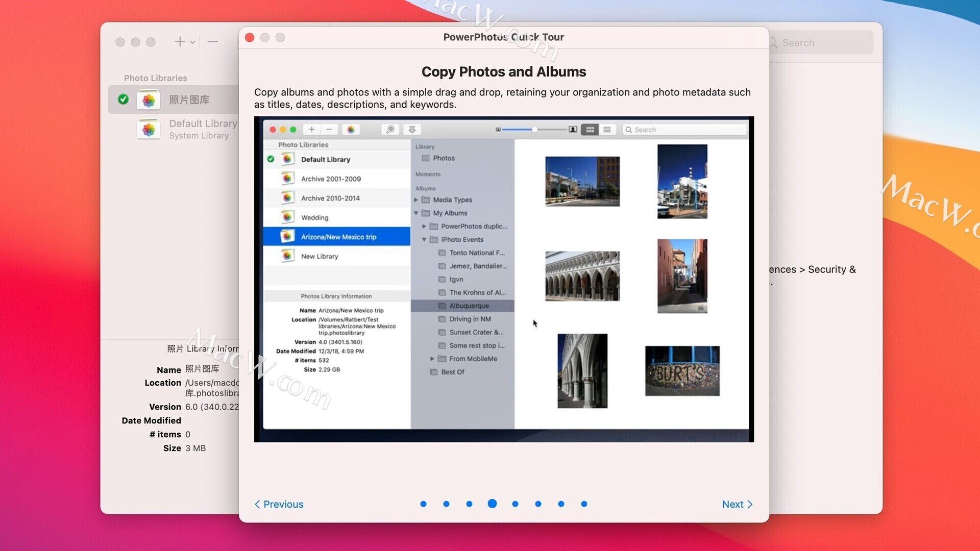This screenshot has width=980, height=551.
Task: Close the PowerPhotos Quick Tour window
Action: [250, 37]
